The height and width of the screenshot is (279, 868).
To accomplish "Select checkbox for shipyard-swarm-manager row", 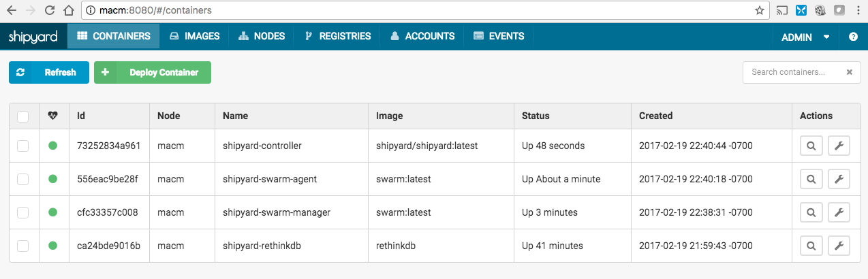I will 23,212.
